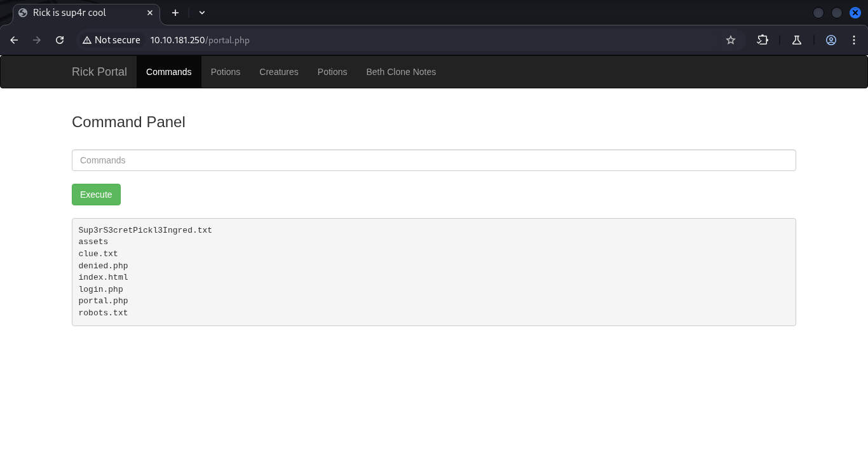Click the Rick Portal brand link

99,72
